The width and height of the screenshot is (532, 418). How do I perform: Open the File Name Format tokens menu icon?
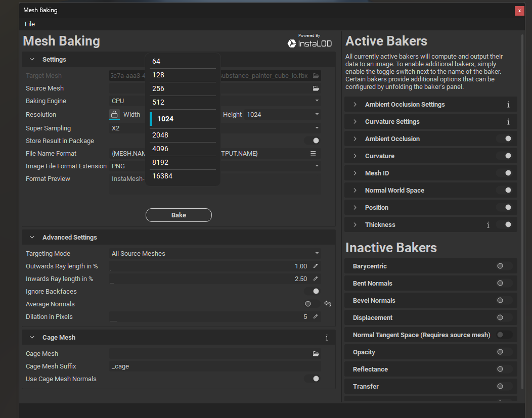(313, 154)
